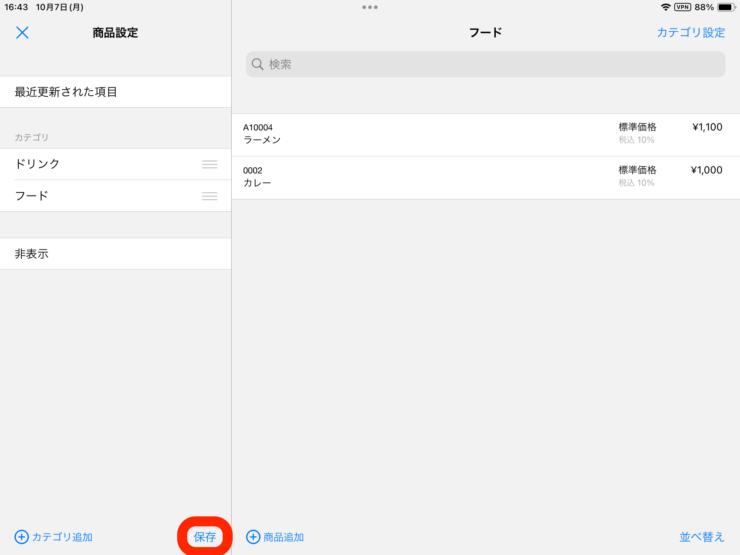Image resolution: width=740 pixels, height=555 pixels.
Task: Tap the 16:43 clock in status bar
Action: [17, 7]
